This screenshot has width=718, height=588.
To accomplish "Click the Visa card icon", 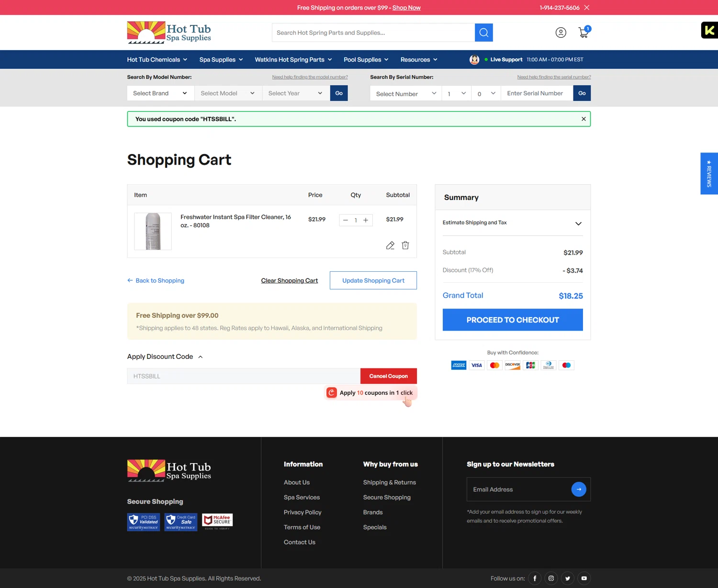I will point(477,366).
